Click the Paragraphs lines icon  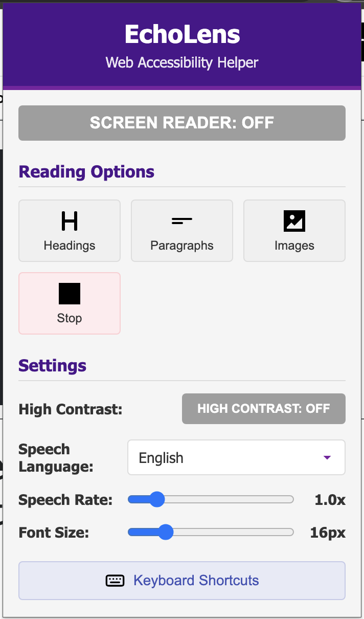click(x=182, y=221)
